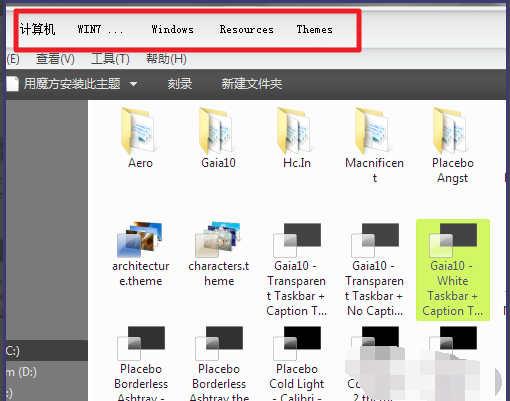Open the Hc.In folder
The width and height of the screenshot is (510, 401).
[297, 137]
